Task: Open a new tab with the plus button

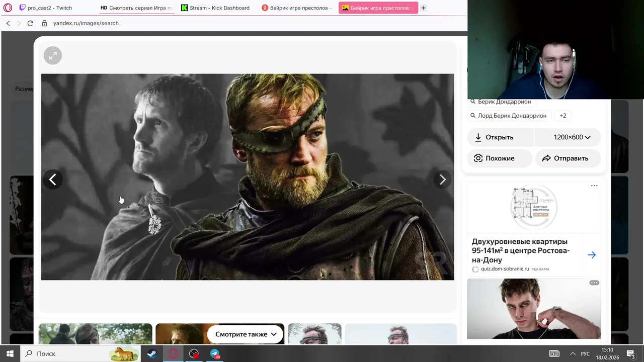Action: pos(423,8)
